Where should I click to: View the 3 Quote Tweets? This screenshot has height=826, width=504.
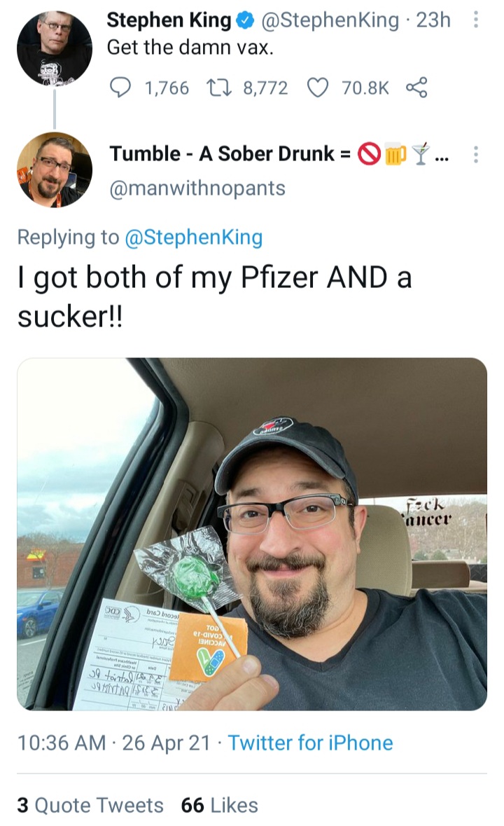[90, 806]
